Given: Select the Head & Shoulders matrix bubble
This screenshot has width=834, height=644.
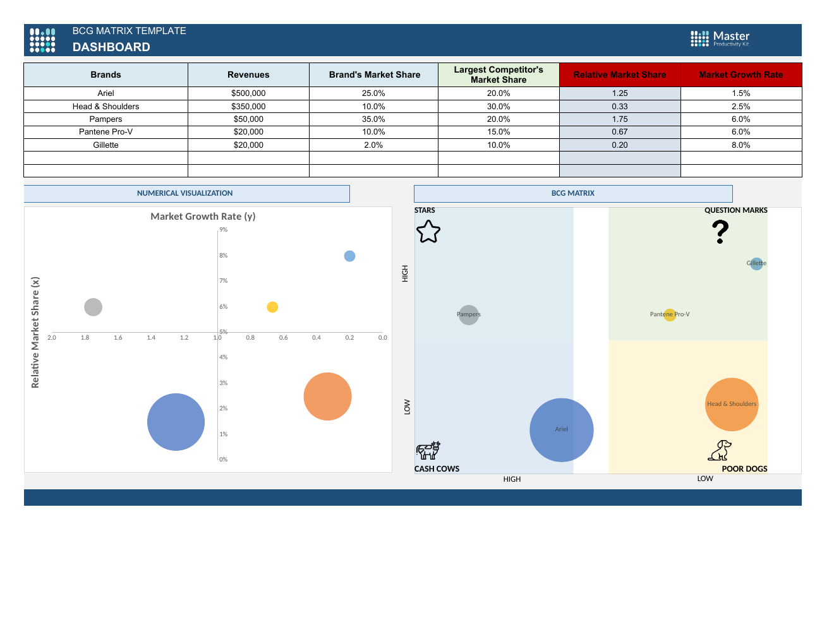Looking at the screenshot, I should [732, 404].
